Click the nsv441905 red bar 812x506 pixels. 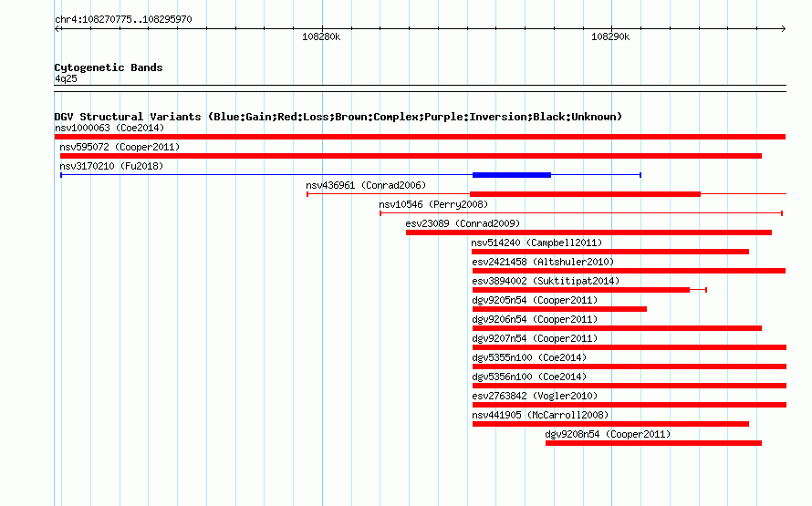[610, 424]
